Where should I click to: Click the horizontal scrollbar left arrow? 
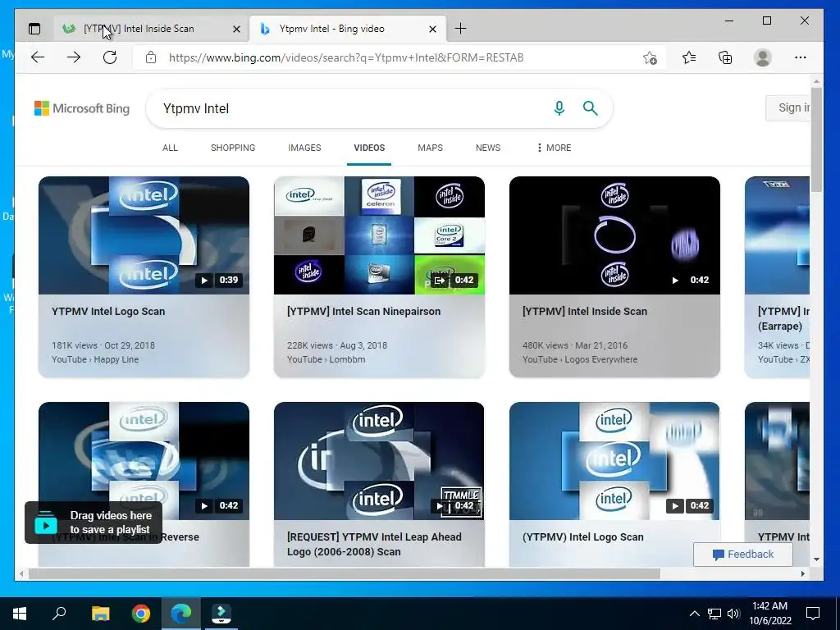[x=21, y=573]
